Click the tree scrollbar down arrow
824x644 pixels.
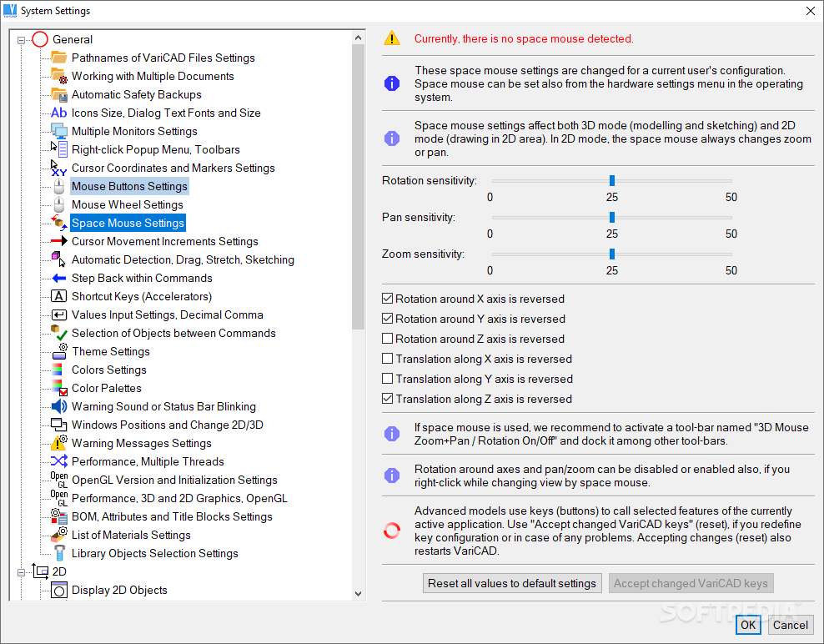(358, 594)
